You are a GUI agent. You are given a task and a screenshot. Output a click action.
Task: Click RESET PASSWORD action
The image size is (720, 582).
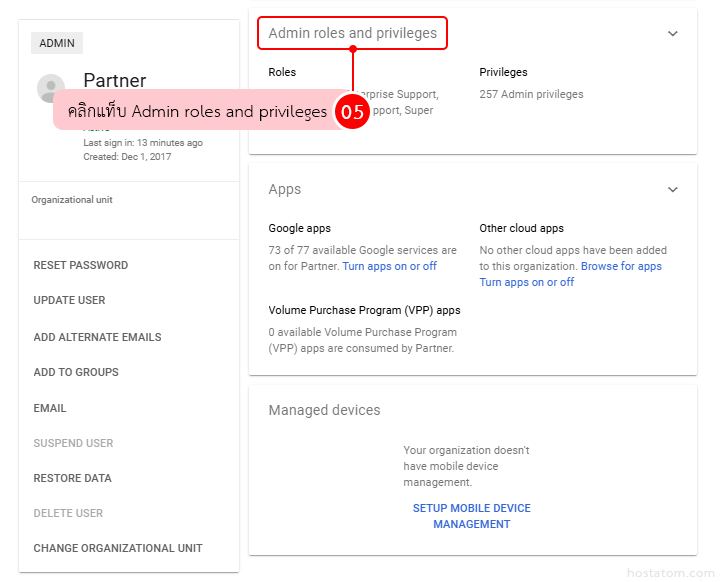point(81,265)
